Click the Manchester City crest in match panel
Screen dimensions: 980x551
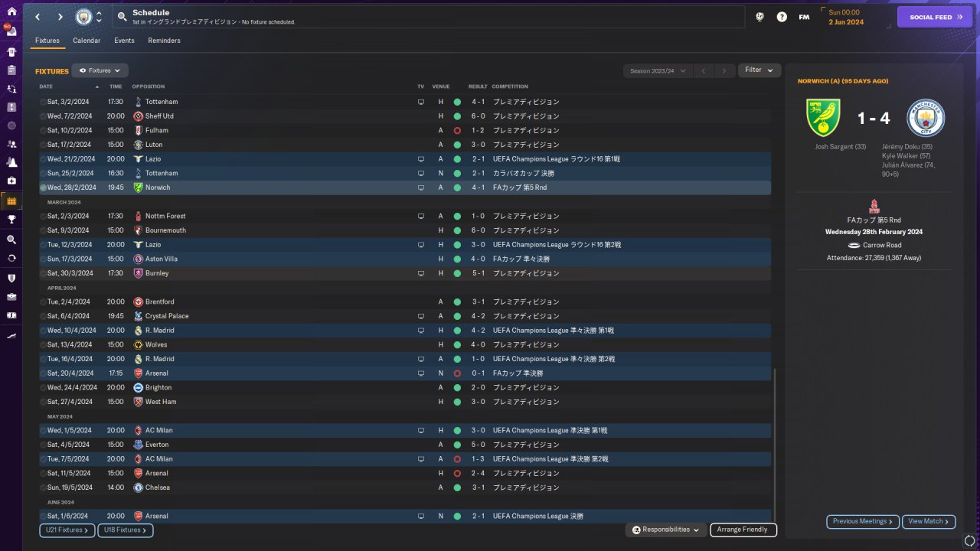click(x=926, y=118)
